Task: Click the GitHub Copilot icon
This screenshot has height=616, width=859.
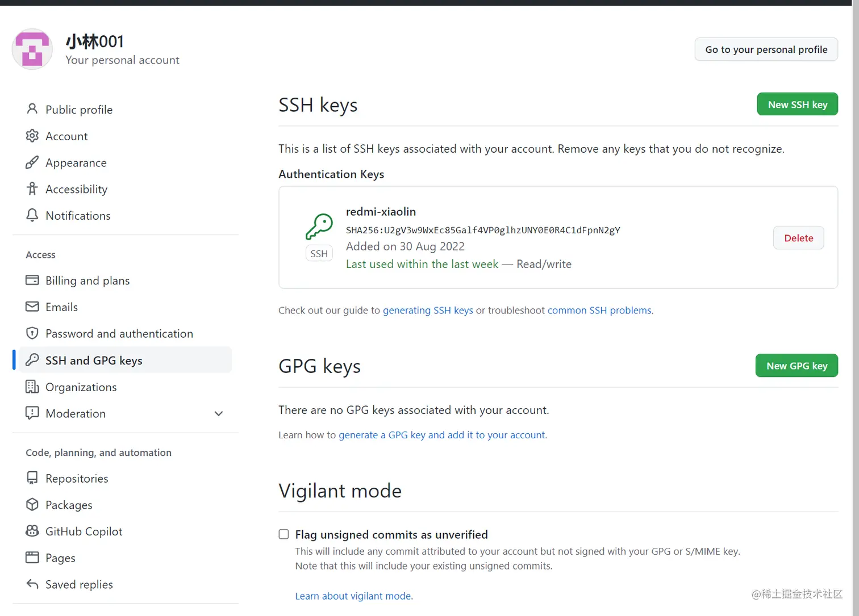Action: coord(32,531)
